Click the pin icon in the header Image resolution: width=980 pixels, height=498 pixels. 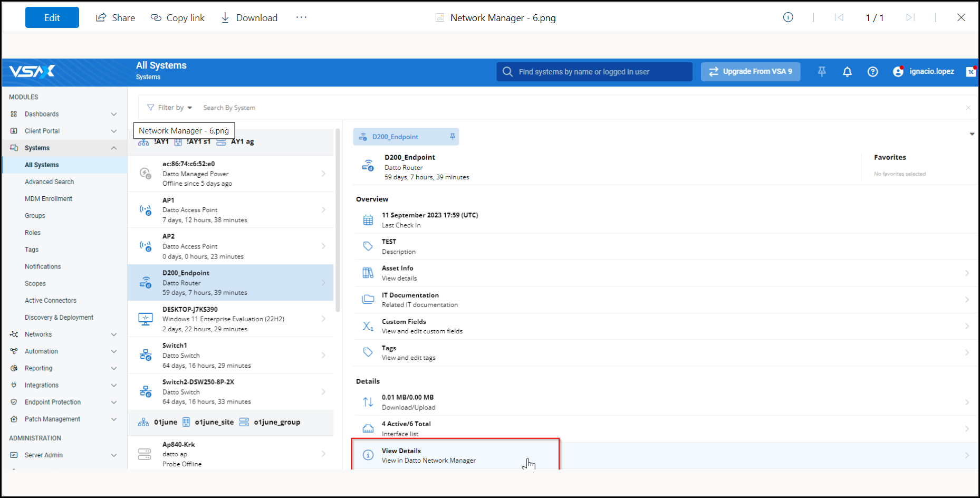pos(822,72)
